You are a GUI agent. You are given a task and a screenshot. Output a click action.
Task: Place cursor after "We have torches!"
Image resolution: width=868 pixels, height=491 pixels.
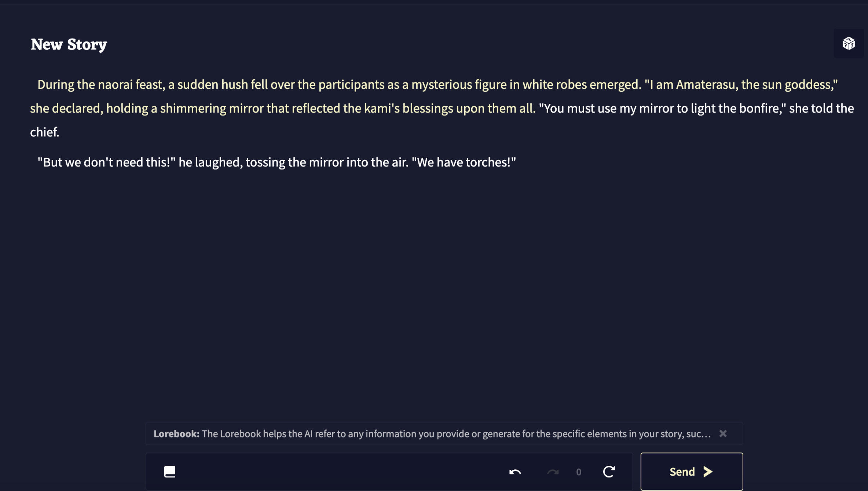pyautogui.click(x=517, y=162)
